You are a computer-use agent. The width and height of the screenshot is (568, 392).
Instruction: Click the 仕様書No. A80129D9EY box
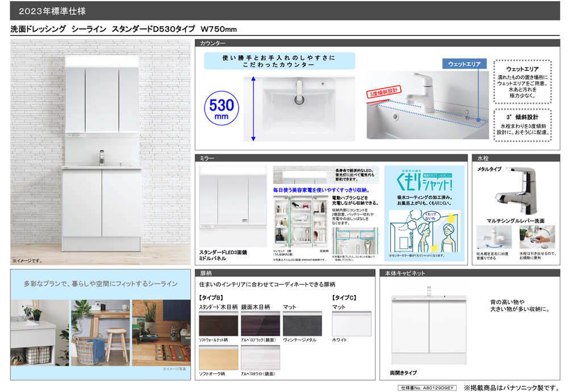pos(427,388)
